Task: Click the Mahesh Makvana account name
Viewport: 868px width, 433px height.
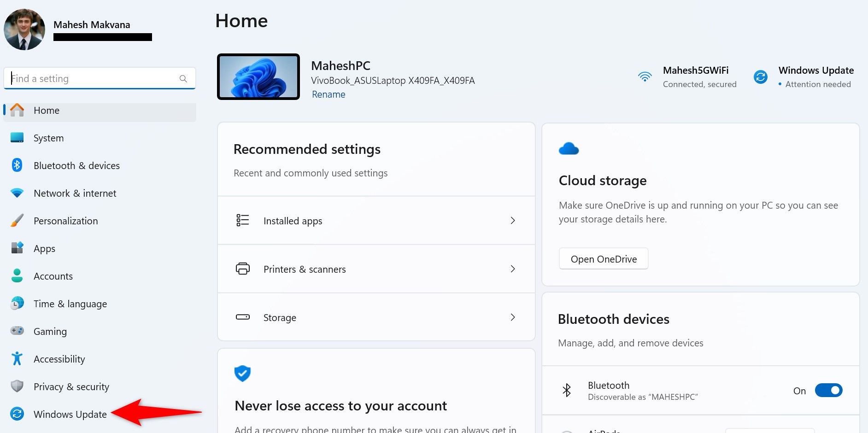Action: 92,24
